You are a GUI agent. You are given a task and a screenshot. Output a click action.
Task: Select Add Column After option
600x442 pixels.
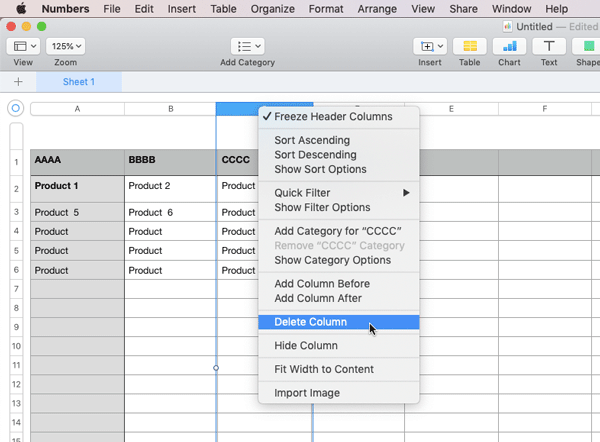tap(318, 298)
